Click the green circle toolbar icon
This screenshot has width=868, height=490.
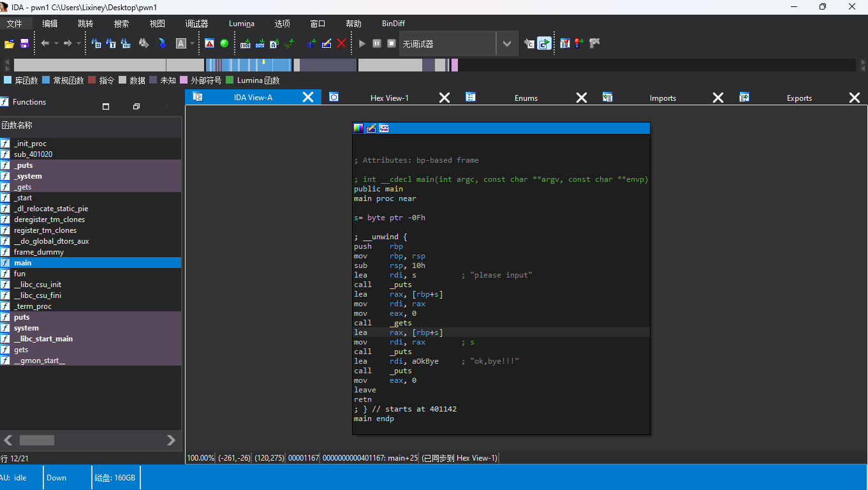click(224, 43)
